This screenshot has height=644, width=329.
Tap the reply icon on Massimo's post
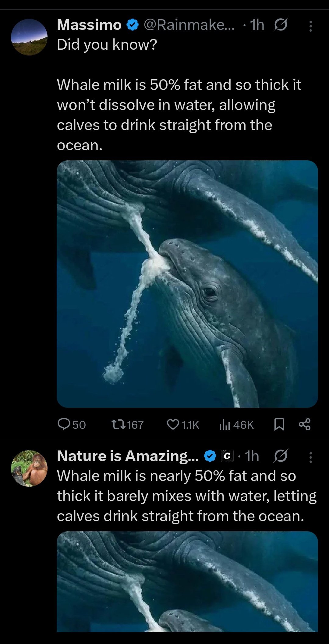point(64,424)
